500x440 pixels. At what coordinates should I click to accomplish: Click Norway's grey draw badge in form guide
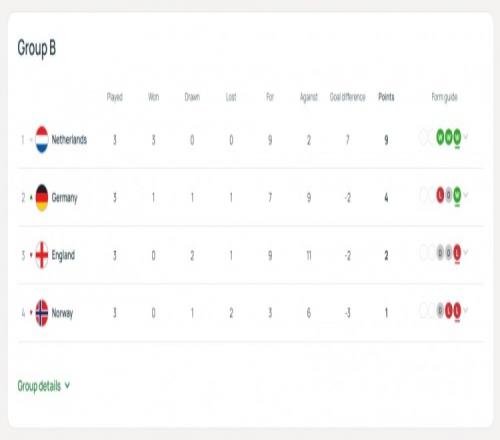point(440,311)
